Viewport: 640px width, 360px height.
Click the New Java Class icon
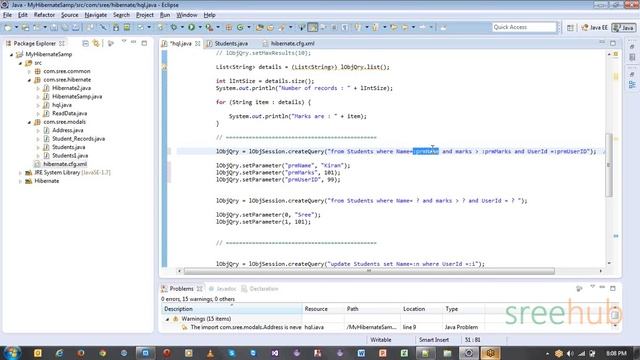coord(240,27)
